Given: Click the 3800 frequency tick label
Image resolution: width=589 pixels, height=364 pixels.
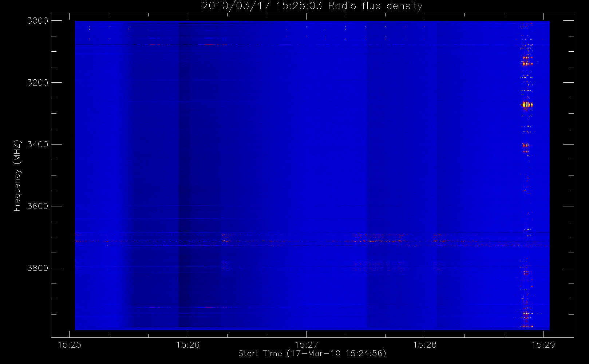Looking at the screenshot, I should 38,268.
